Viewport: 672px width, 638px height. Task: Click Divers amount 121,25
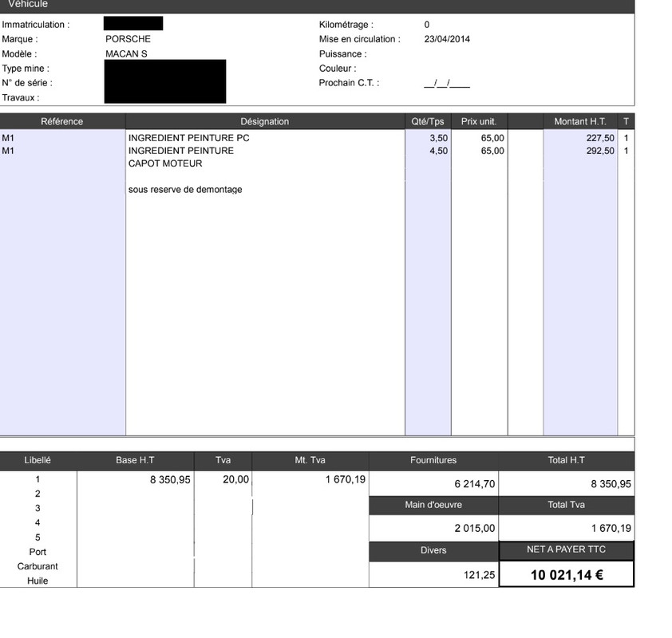pyautogui.click(x=479, y=575)
